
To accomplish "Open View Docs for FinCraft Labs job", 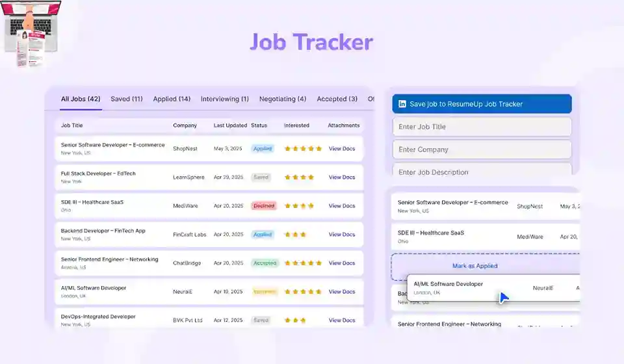I will point(341,234).
